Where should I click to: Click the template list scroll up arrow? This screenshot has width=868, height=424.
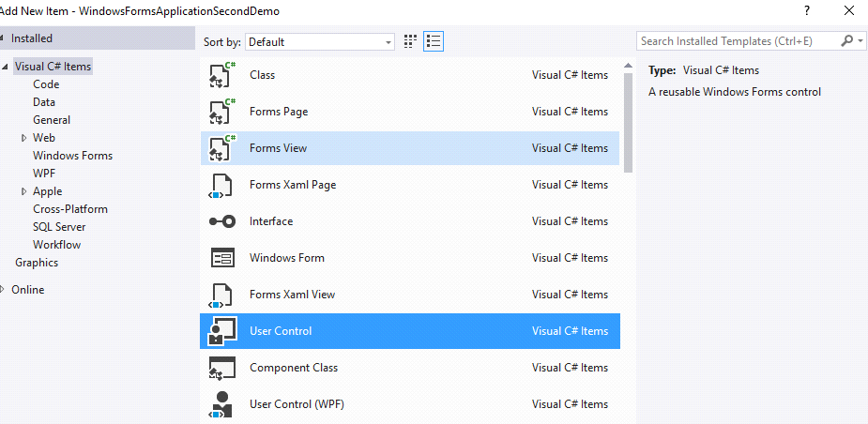click(628, 66)
